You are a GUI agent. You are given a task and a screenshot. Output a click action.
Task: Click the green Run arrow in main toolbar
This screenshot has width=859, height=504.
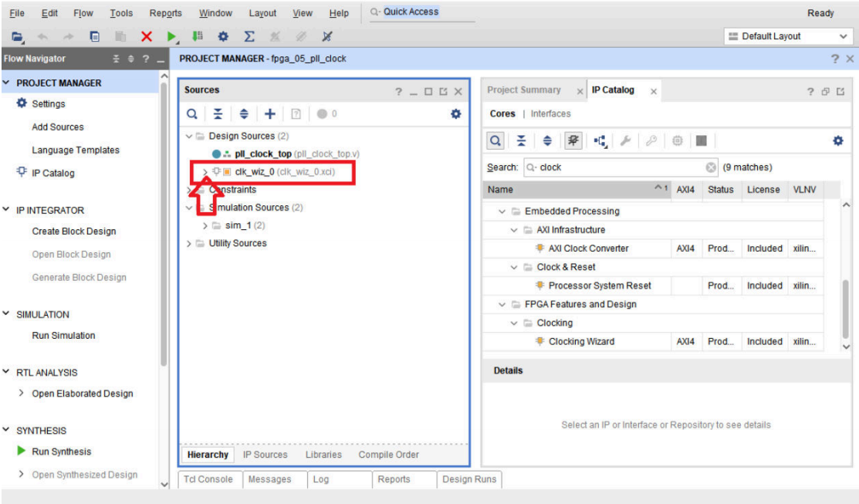click(172, 36)
